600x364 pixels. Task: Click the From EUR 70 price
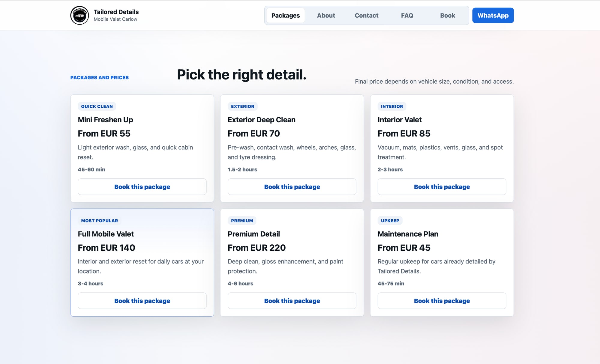coord(253,133)
